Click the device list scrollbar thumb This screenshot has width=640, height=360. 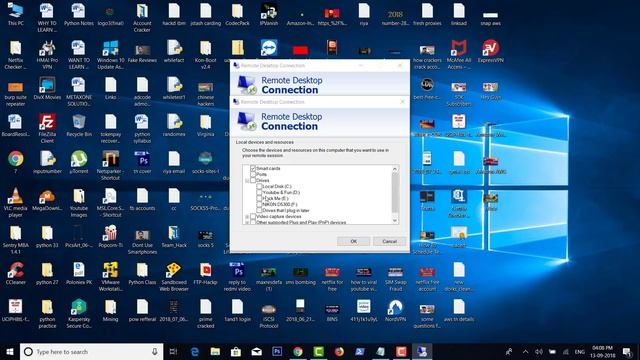tap(395, 193)
